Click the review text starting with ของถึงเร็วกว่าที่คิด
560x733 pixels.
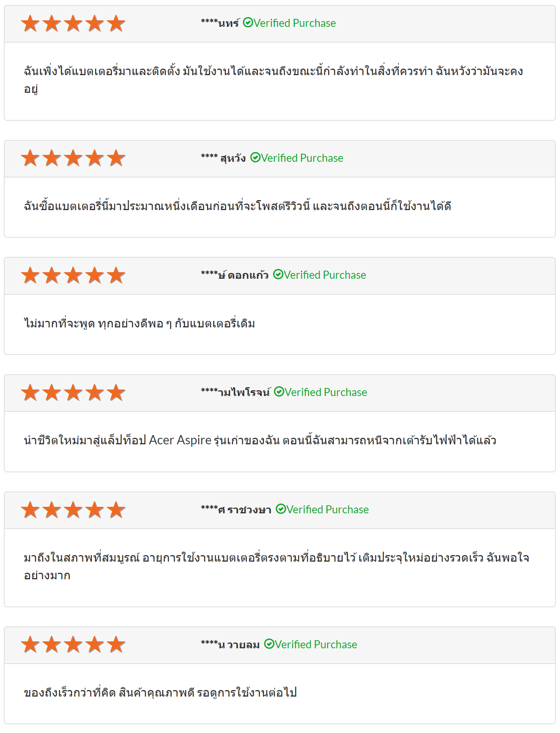click(160, 693)
